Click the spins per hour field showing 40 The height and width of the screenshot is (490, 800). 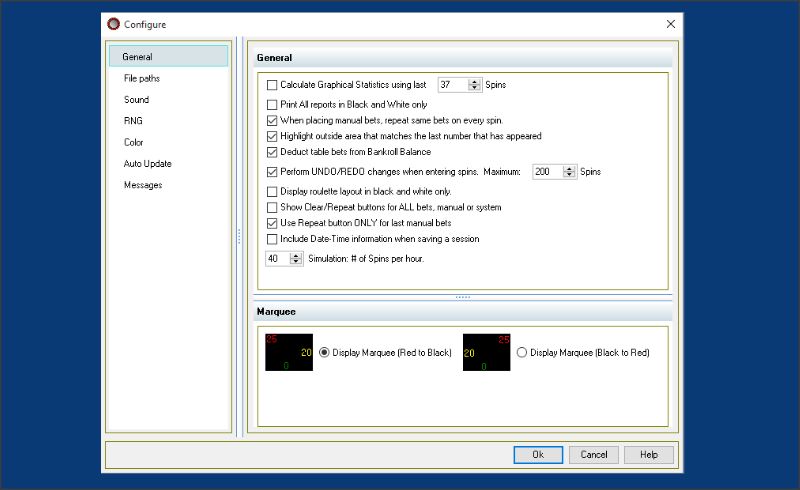[x=277, y=259]
